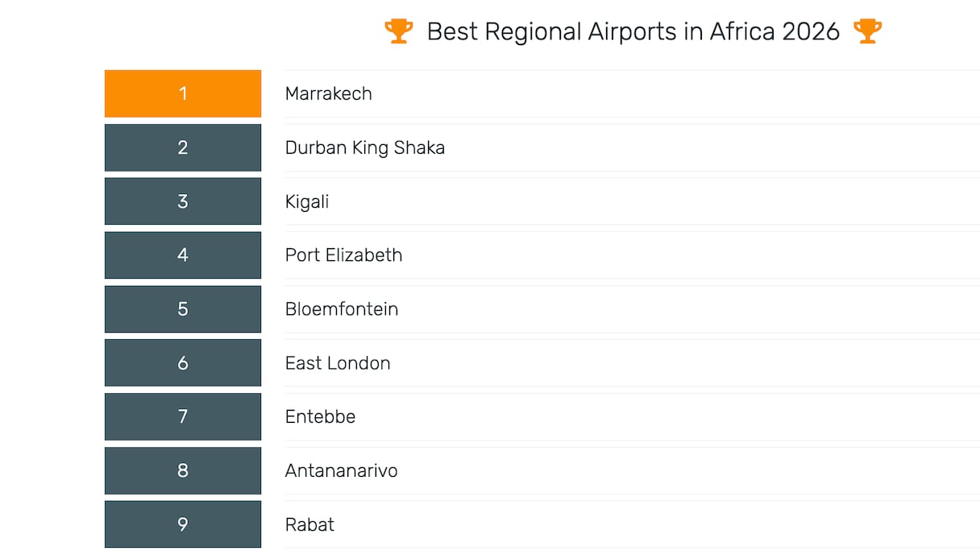Select the orange rank 1 box
Screen dimensions: 980x551
(183, 93)
